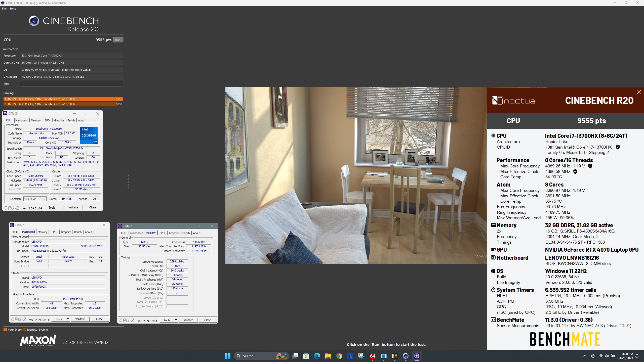This screenshot has height=362, width=644.
Task: Open the Socket #1 selection dropdown
Action: pos(35,199)
